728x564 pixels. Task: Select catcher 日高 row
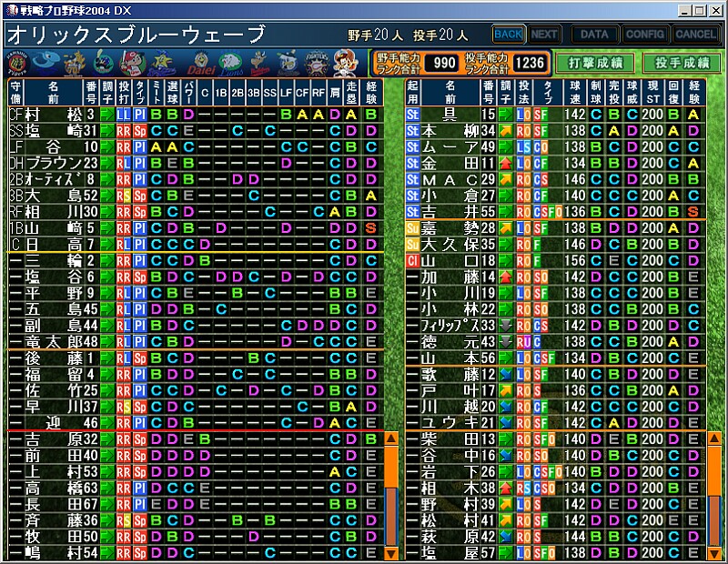(x=195, y=245)
